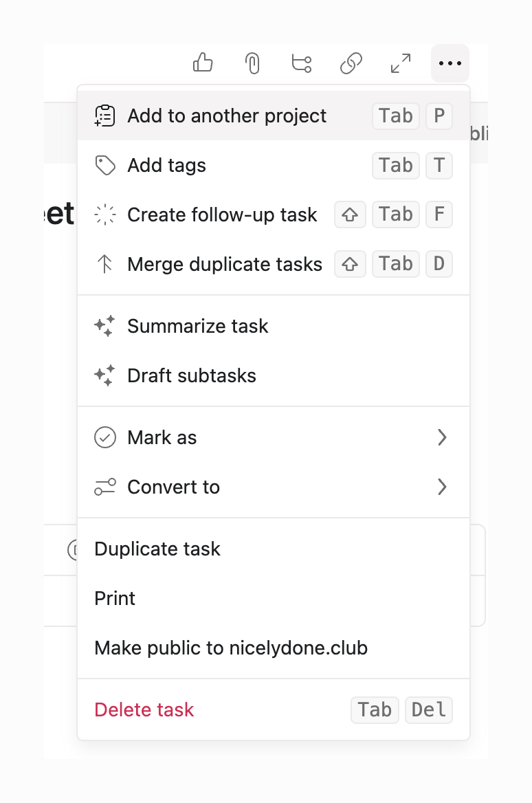Select Add to another project
The height and width of the screenshot is (803, 532).
227,115
